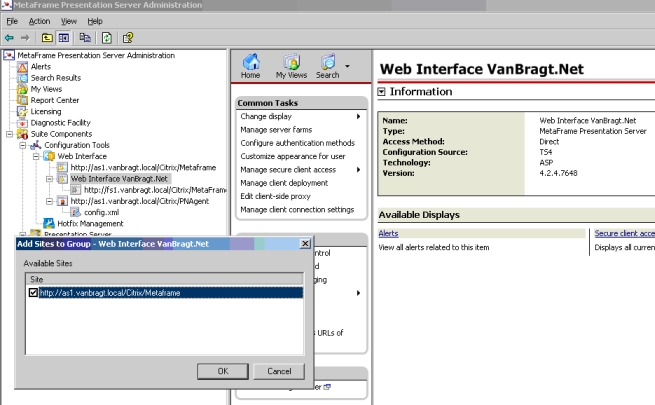Image resolution: width=655 pixels, height=405 pixels.
Task: Click the PNAgent site icon in tree
Action: point(62,201)
